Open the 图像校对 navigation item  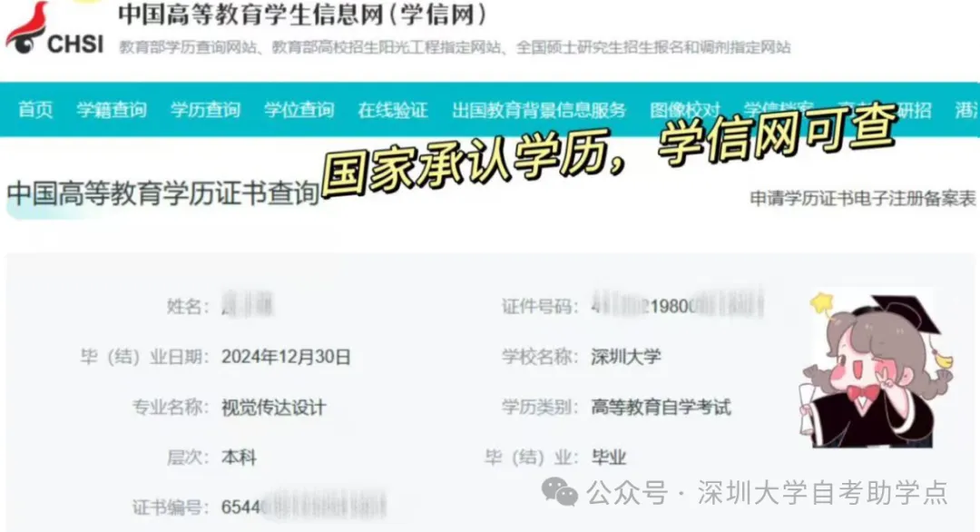pyautogui.click(x=685, y=110)
